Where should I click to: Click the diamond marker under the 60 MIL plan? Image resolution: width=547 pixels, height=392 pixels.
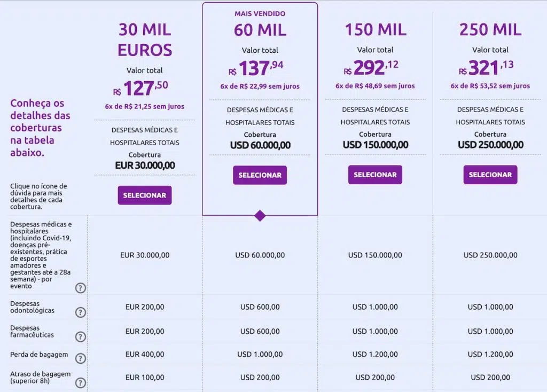click(x=260, y=216)
